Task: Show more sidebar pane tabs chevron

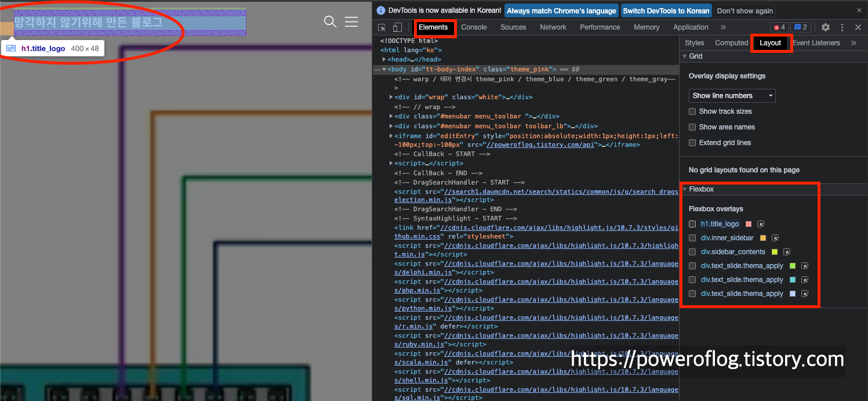Action: tap(854, 43)
